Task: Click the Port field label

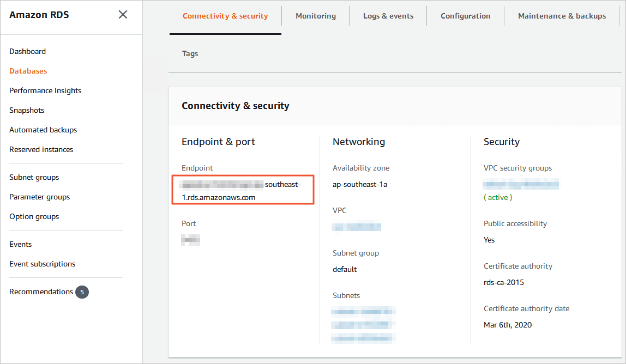Action: [x=189, y=223]
